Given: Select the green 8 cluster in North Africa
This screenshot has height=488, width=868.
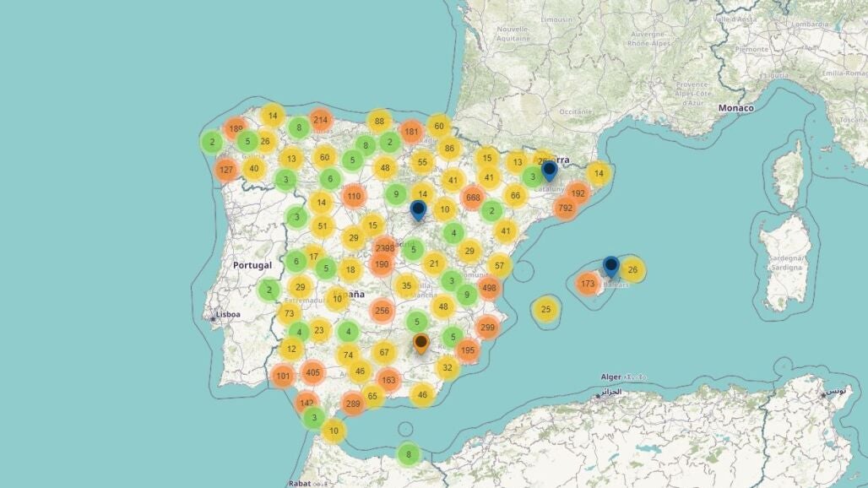Looking at the screenshot, I should [408, 454].
